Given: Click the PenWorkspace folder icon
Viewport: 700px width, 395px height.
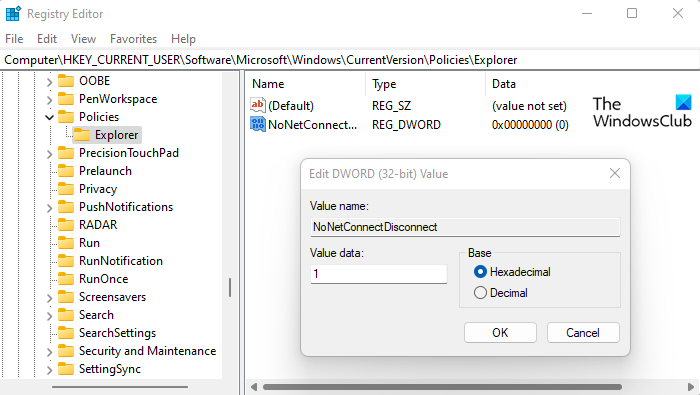Looking at the screenshot, I should click(x=66, y=99).
